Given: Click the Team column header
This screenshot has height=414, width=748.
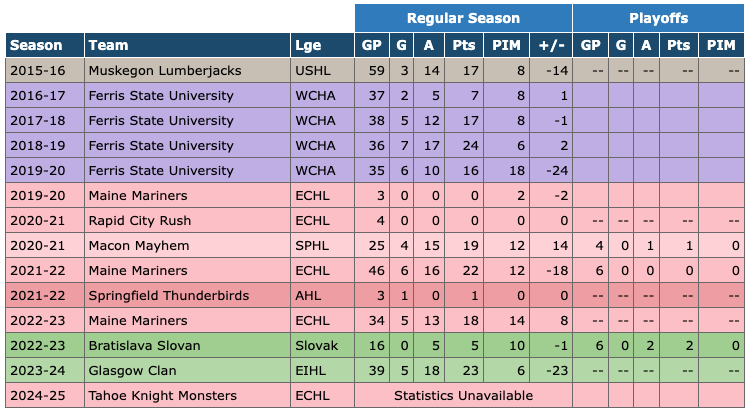Looking at the screenshot, I should [x=107, y=45].
